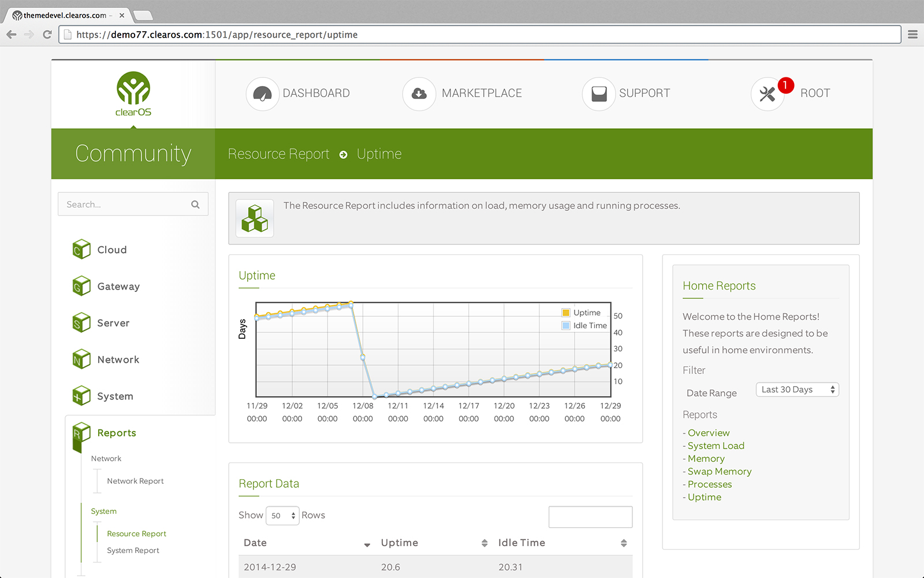Open the System Load report link
Viewport: 924px width, 578px height.
716,446
